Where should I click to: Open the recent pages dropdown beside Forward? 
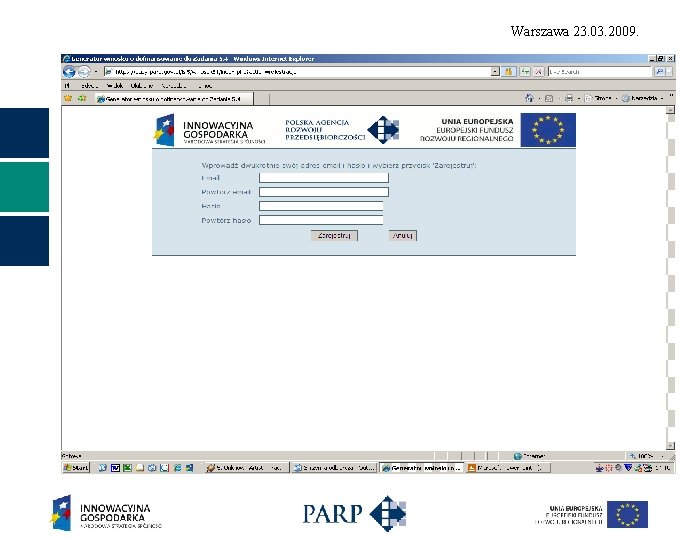[96, 71]
